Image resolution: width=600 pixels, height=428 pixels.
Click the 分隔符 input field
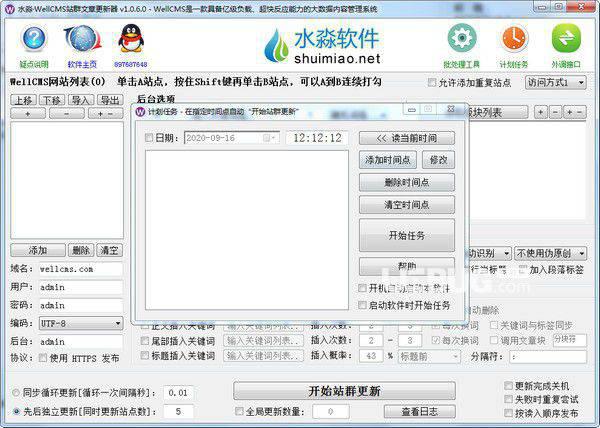548,356
